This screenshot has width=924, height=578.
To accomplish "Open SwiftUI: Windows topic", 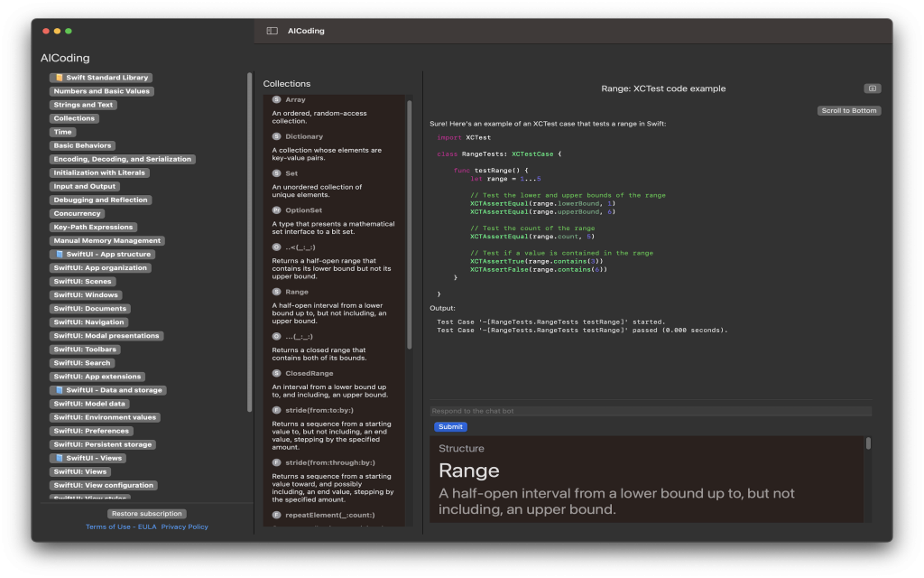I will click(x=86, y=294).
